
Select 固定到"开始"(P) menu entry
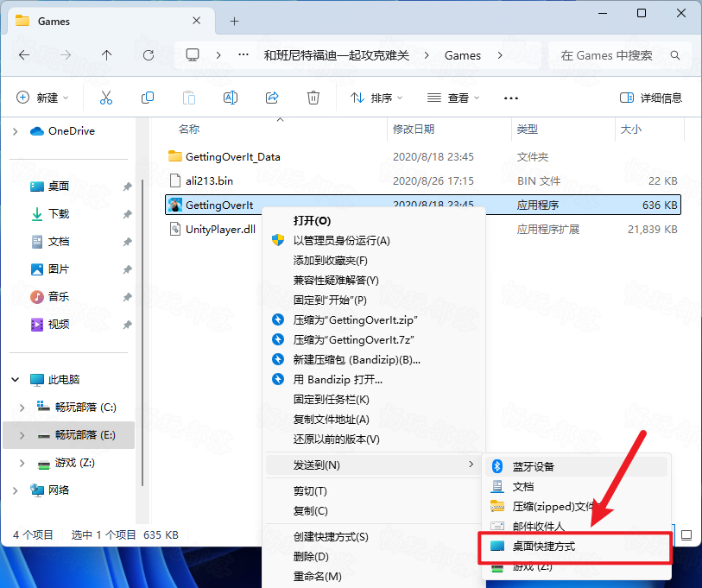pyautogui.click(x=374, y=300)
